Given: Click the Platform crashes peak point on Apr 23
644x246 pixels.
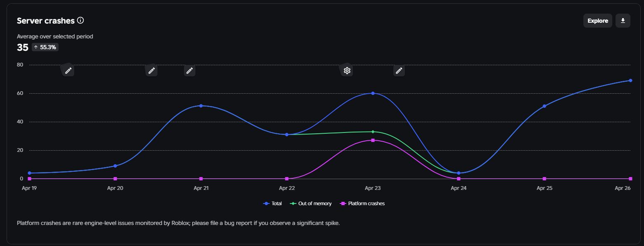Looking at the screenshot, I should [x=373, y=140].
